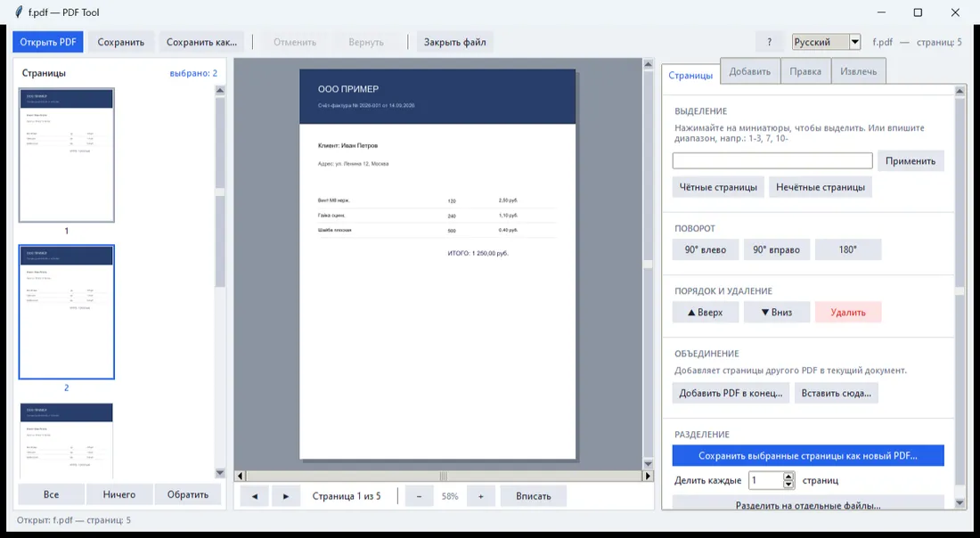Image resolution: width=980 pixels, height=538 pixels.
Task: Switch to the Правка tab
Action: coord(805,71)
